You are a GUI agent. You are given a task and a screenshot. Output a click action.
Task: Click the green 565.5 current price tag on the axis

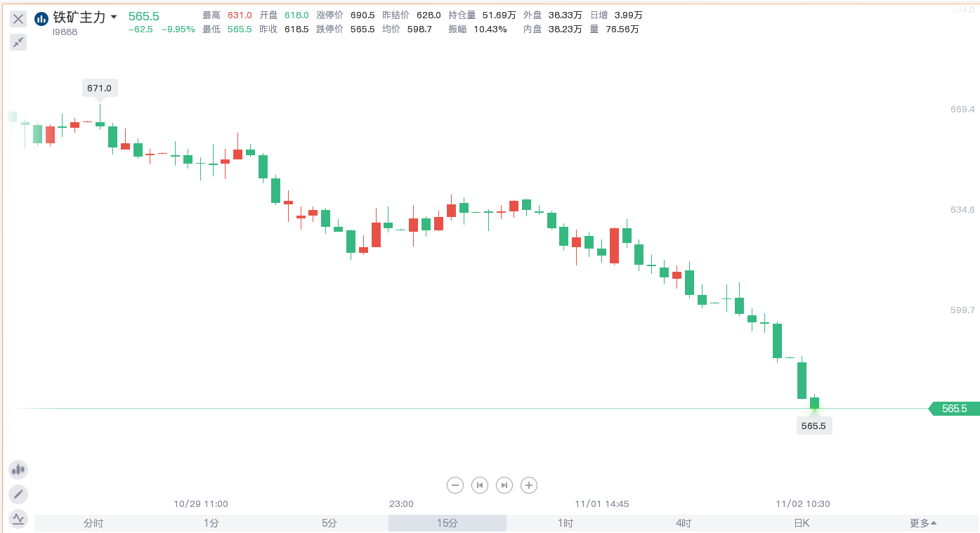pyautogui.click(x=954, y=409)
